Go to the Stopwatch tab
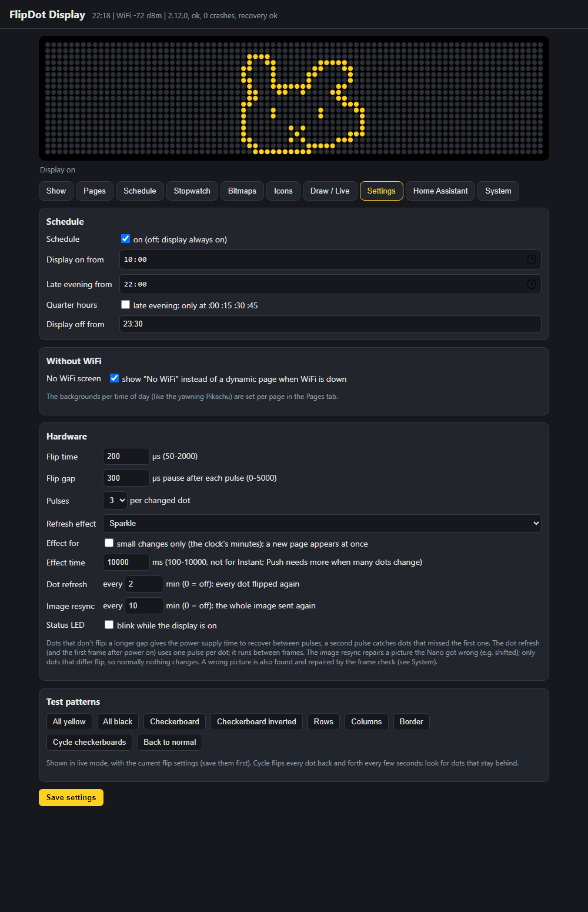The width and height of the screenshot is (588, 912). tap(192, 191)
